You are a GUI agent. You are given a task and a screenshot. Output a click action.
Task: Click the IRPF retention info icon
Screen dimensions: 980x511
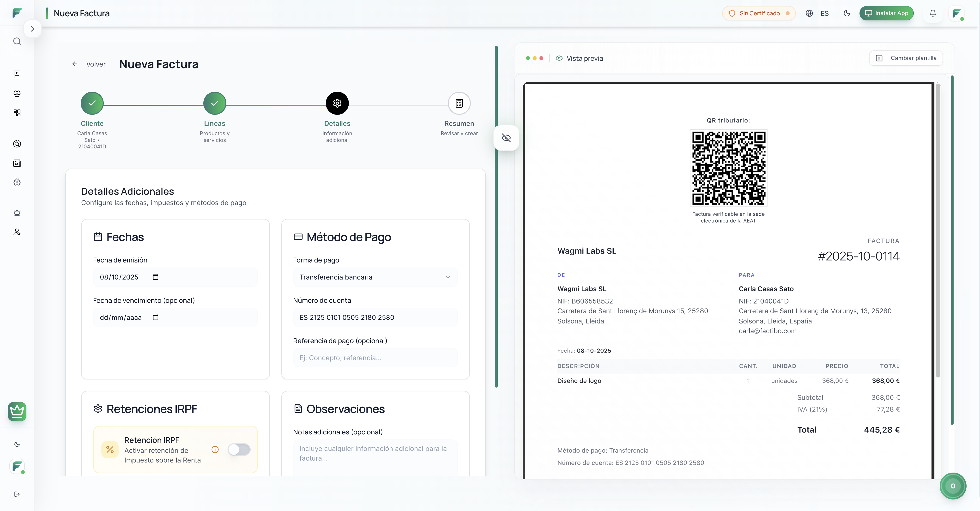[x=215, y=449]
